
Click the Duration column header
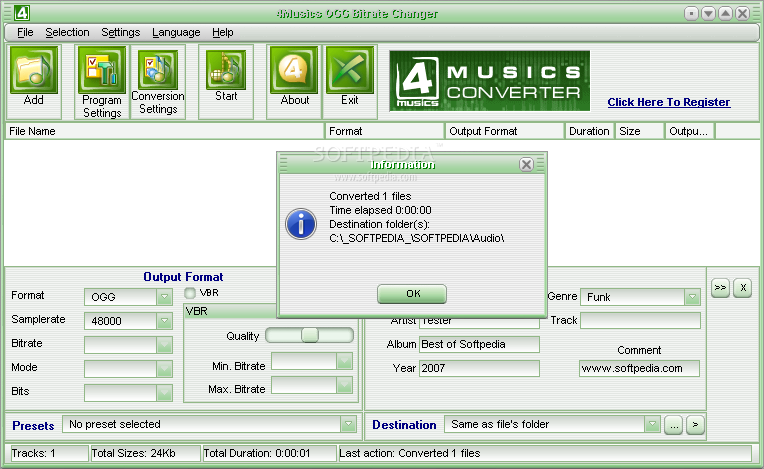pyautogui.click(x=589, y=131)
